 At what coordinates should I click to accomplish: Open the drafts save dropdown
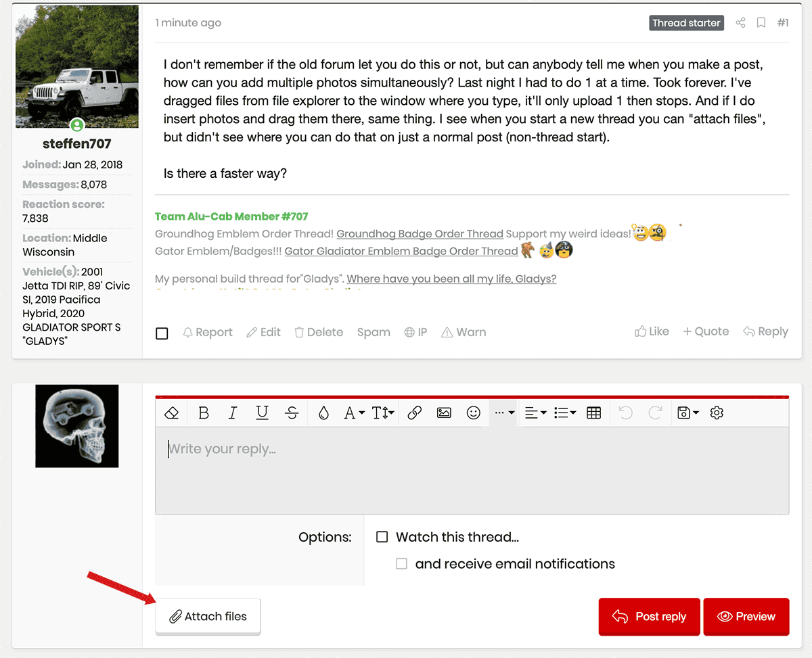pos(687,413)
